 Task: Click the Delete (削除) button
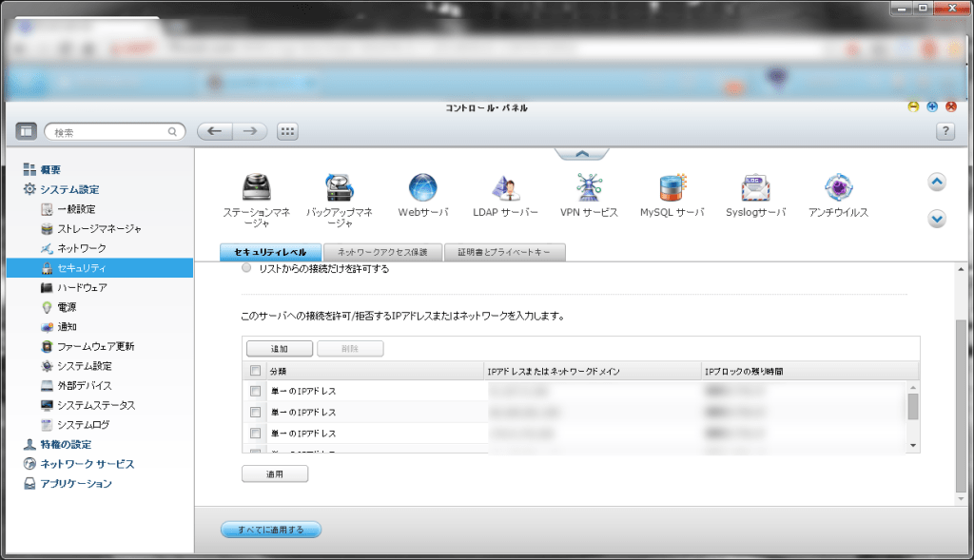pos(350,349)
